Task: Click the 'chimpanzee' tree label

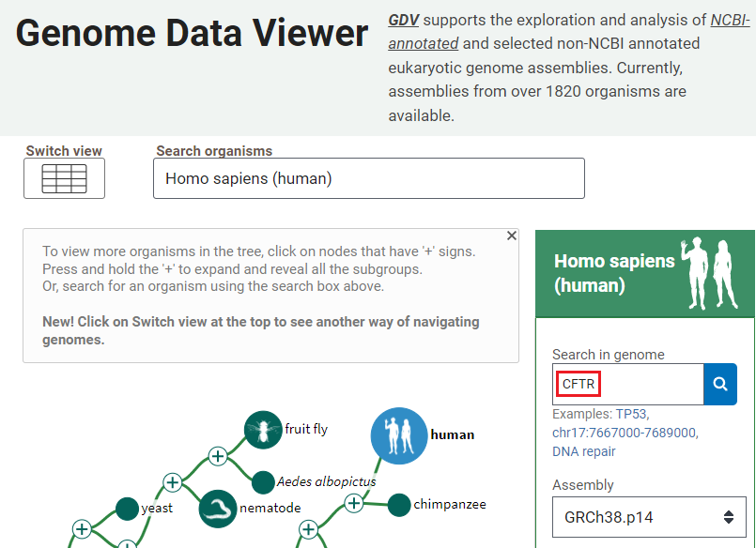Action: pos(450,504)
